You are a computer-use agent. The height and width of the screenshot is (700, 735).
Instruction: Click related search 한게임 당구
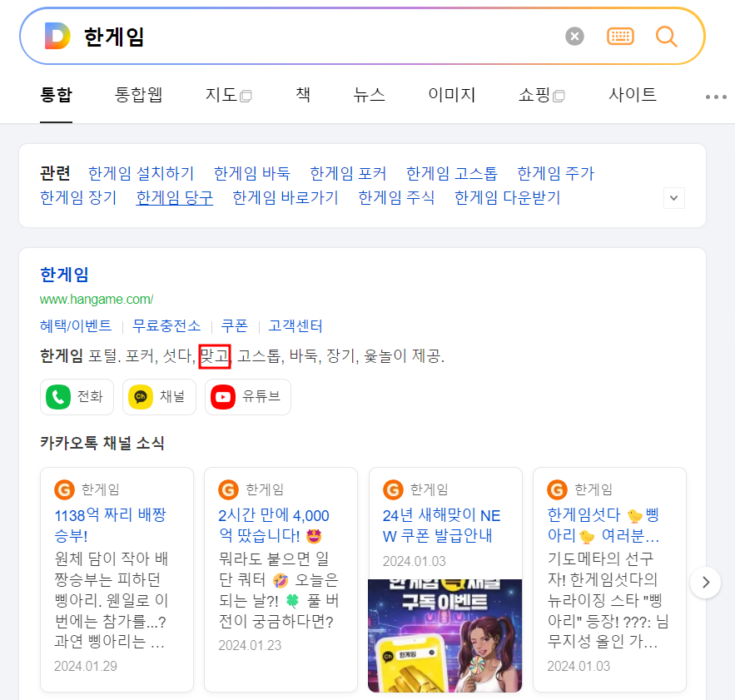174,197
